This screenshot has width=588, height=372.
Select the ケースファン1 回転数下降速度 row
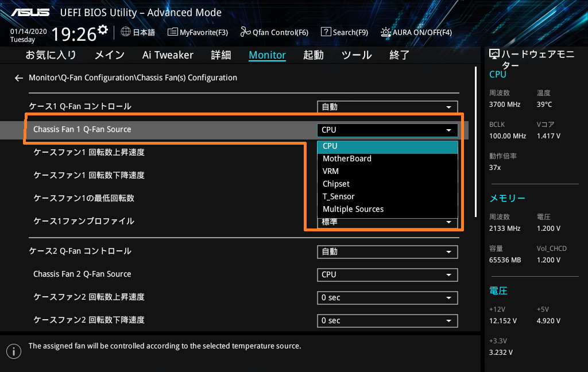coord(89,175)
